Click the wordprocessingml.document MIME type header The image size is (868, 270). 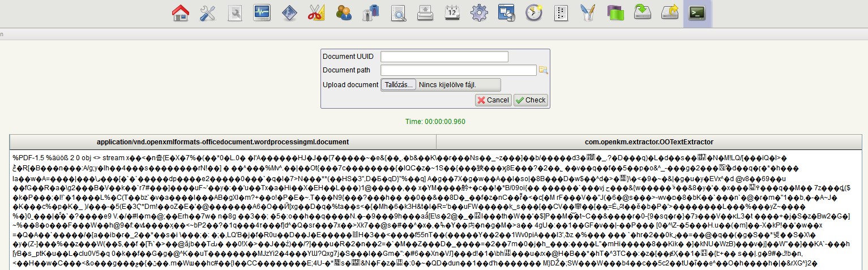pos(223,142)
